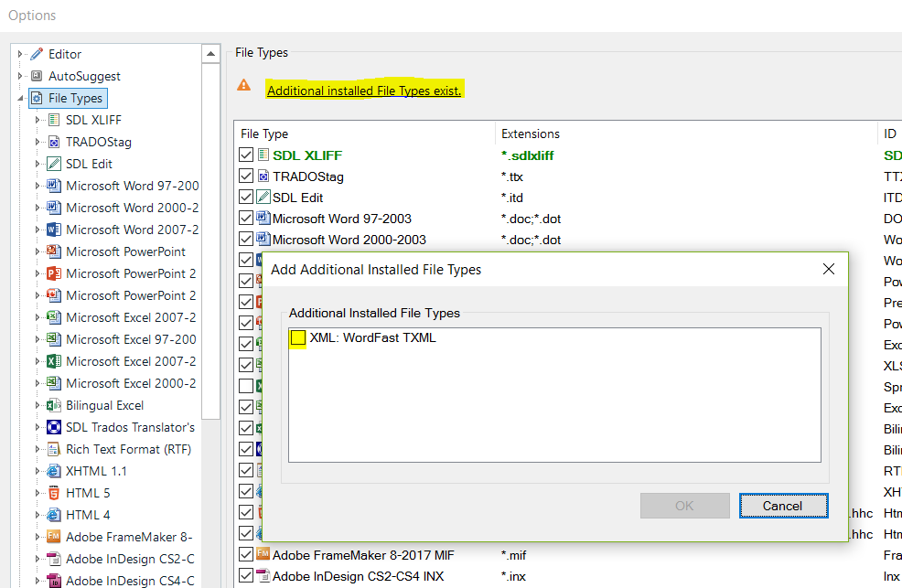Click Bilingual Excel icon in tree
Viewport: 902px width, 588px height.
tap(54, 405)
